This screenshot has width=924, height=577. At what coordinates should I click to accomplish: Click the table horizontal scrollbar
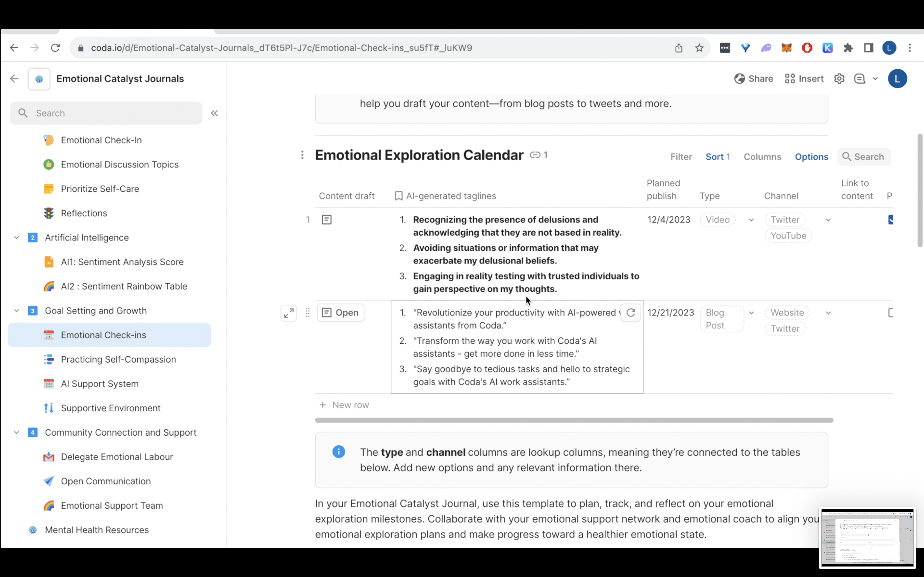[574, 420]
